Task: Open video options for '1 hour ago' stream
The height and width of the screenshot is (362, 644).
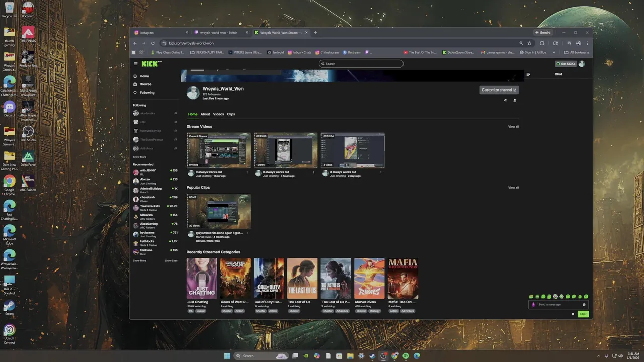Action: coord(247,172)
